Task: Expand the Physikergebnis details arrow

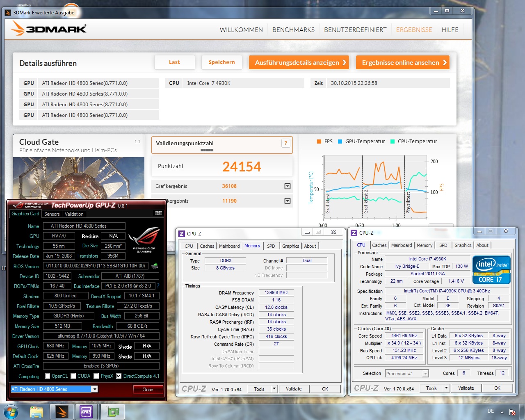Action: tap(288, 201)
